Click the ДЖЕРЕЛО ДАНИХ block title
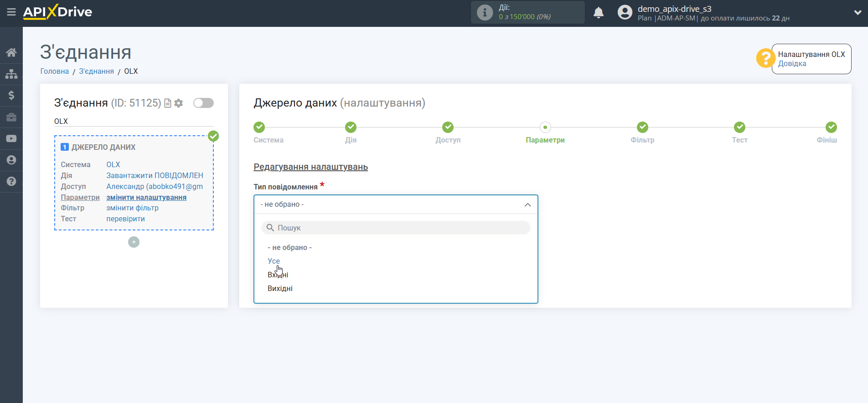 [103, 147]
